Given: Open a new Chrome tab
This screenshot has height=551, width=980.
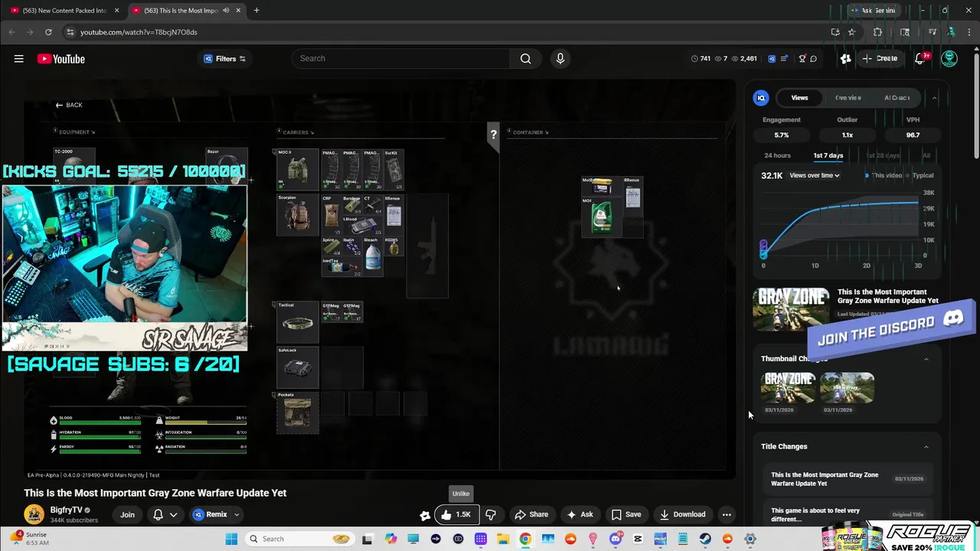Looking at the screenshot, I should tap(256, 11).
